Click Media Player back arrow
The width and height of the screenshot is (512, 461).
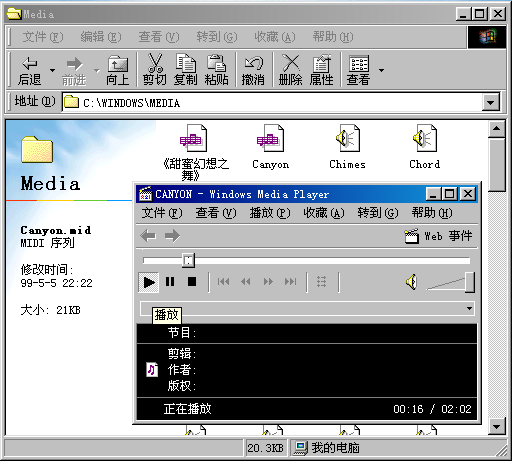tap(148, 236)
